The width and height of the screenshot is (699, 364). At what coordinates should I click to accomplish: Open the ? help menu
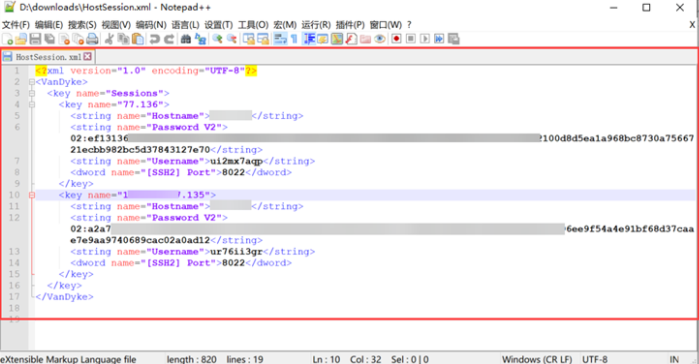pos(409,25)
